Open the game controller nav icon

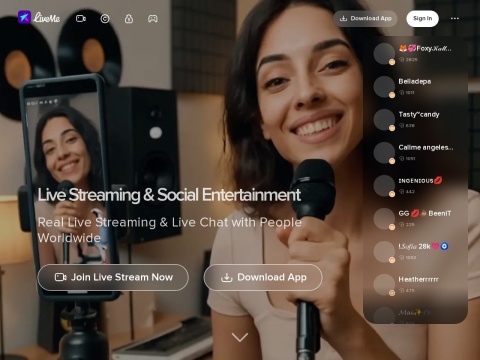coord(153,19)
